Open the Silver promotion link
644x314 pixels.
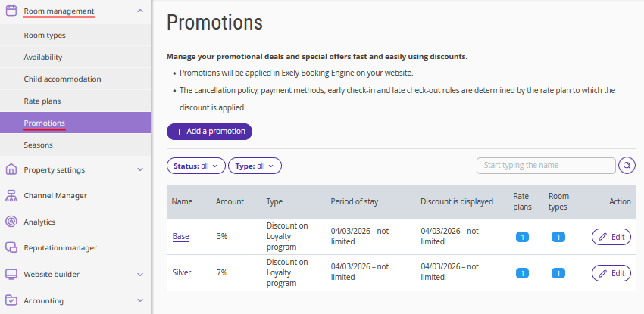tap(181, 272)
